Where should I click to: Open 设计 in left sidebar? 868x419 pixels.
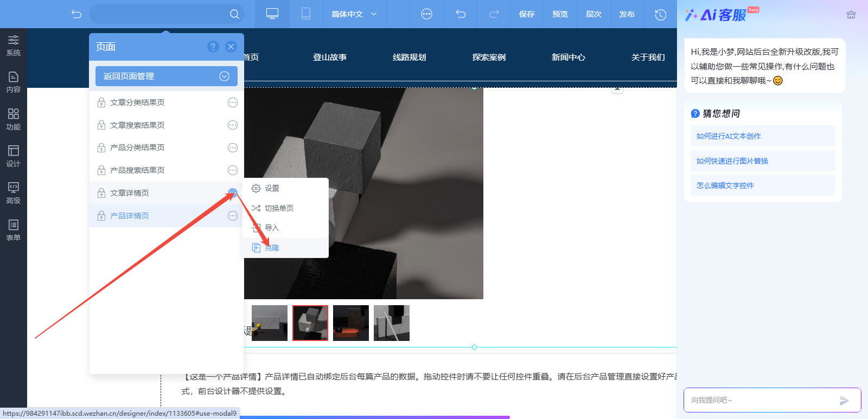point(14,156)
